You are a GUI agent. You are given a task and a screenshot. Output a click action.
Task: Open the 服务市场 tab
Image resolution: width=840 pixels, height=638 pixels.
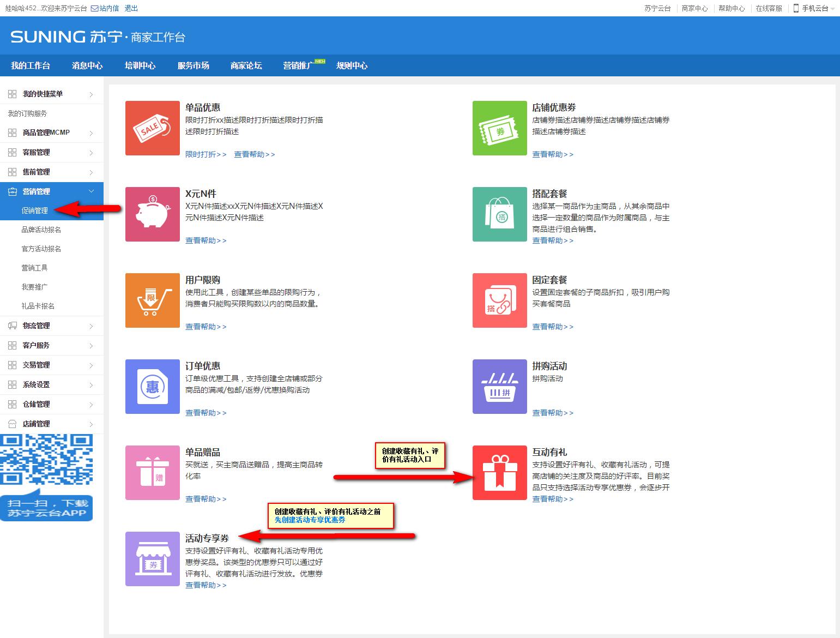193,65
